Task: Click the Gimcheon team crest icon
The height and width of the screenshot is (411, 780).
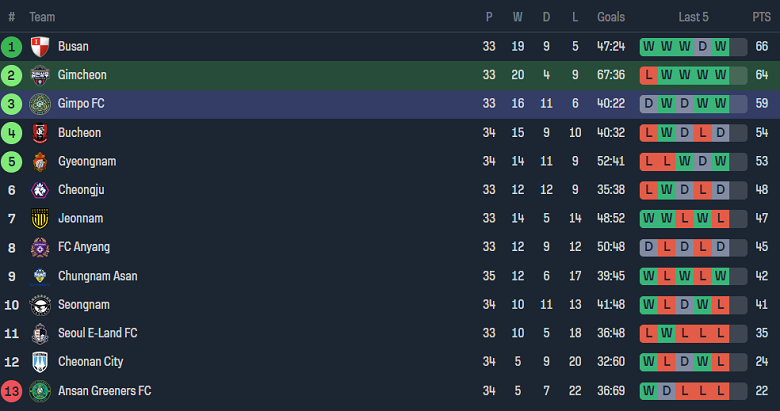Action: coord(40,75)
